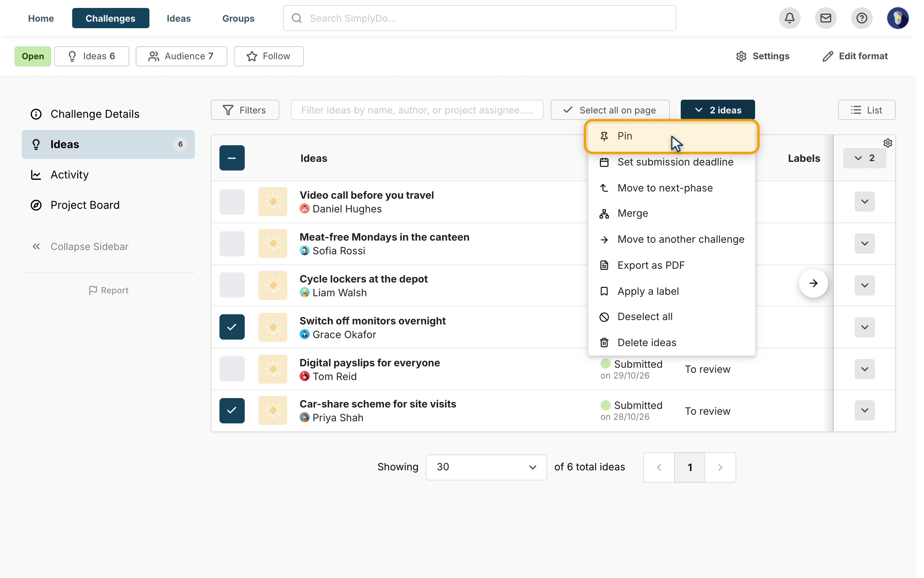Expand the Car-share scheme row chevron
Image resolution: width=924 pixels, height=578 pixels.
[x=864, y=411]
